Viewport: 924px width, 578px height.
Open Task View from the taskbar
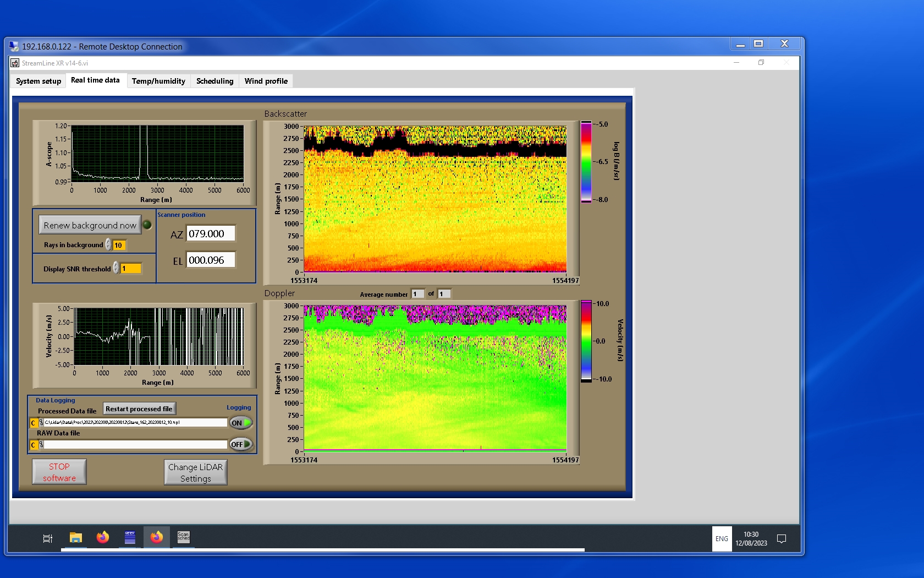tap(48, 538)
